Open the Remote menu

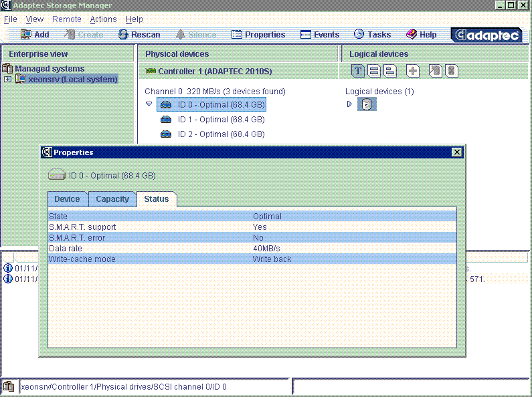coord(67,19)
